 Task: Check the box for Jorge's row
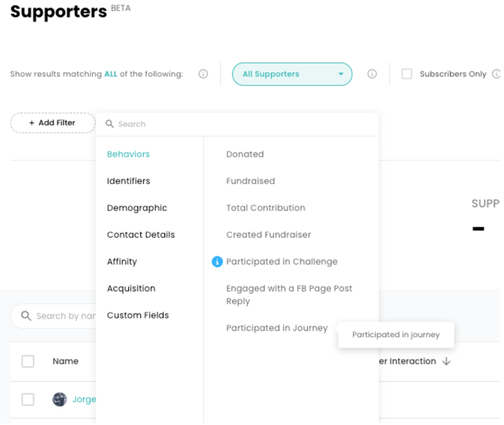(28, 399)
